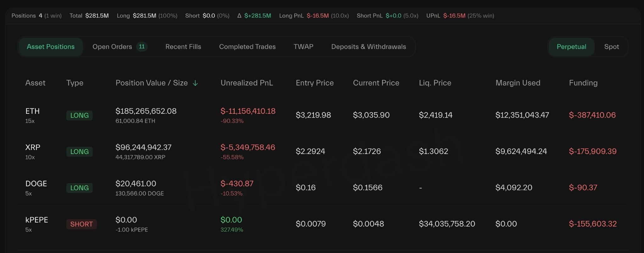
Task: Click the Open Orders count badge
Action: pos(142,47)
